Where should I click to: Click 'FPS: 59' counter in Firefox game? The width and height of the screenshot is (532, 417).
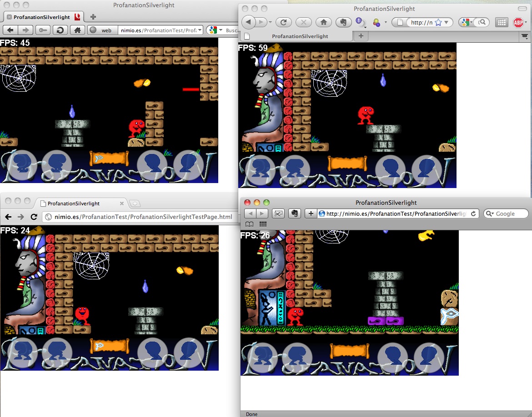click(253, 48)
